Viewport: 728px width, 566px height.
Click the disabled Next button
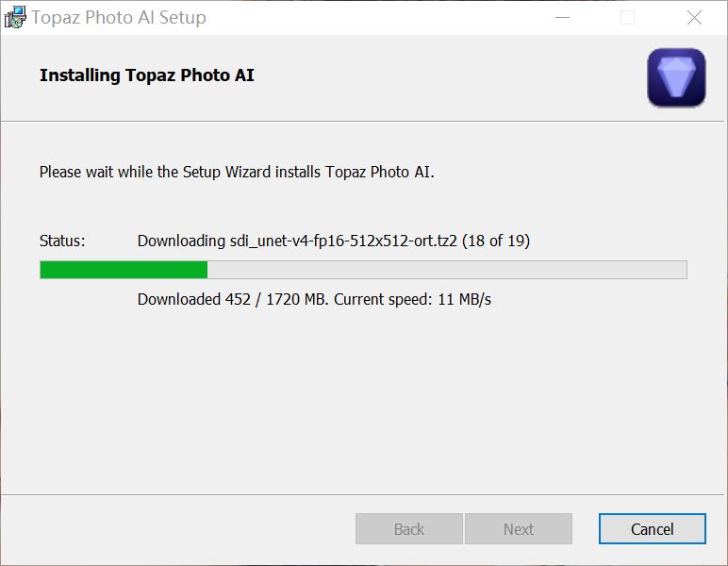point(519,529)
